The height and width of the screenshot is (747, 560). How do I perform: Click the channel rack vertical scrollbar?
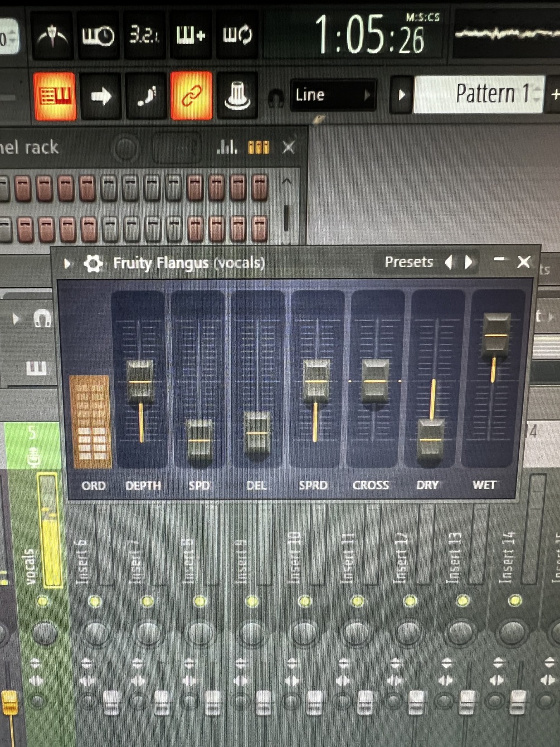click(286, 217)
